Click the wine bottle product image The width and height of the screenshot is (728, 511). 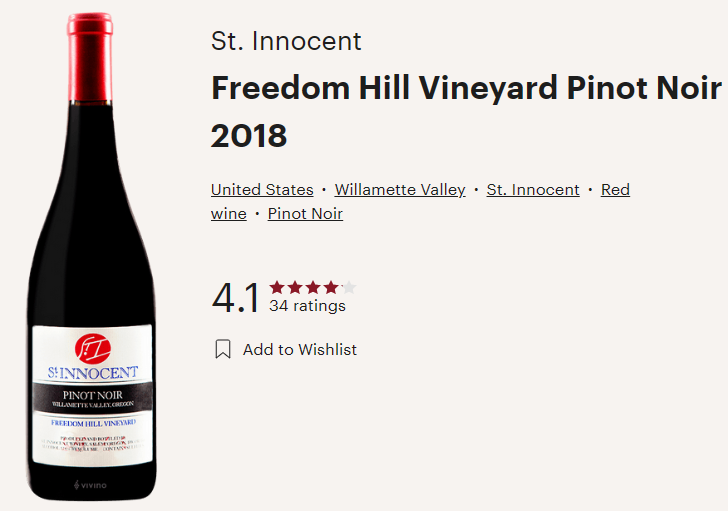tap(91, 256)
